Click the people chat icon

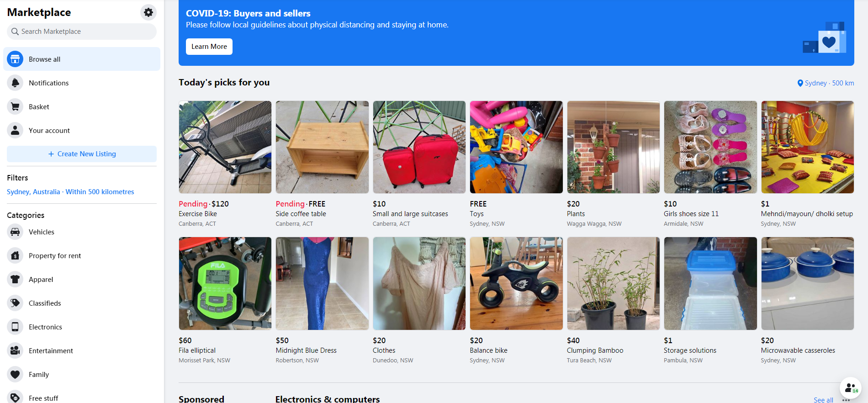[850, 388]
